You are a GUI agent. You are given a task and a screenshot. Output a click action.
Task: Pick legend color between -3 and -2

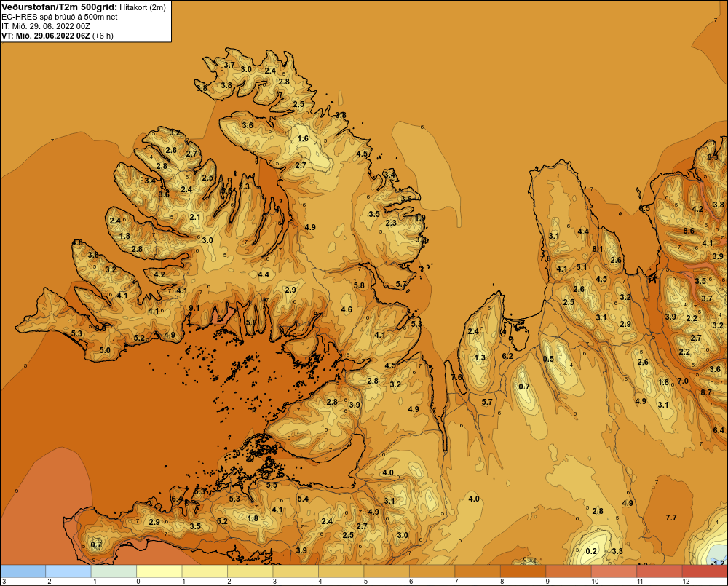pyautogui.click(x=23, y=571)
